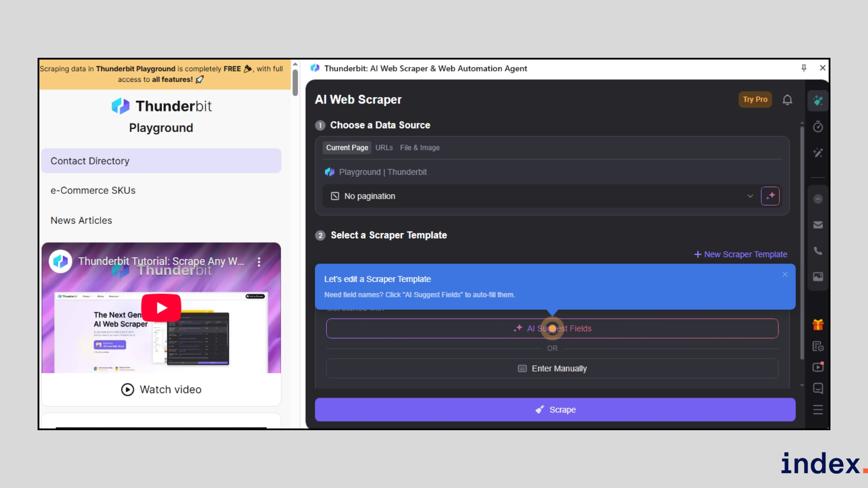The width and height of the screenshot is (868, 488).
Task: Click the AI pagination sparkle button
Action: [x=770, y=196]
